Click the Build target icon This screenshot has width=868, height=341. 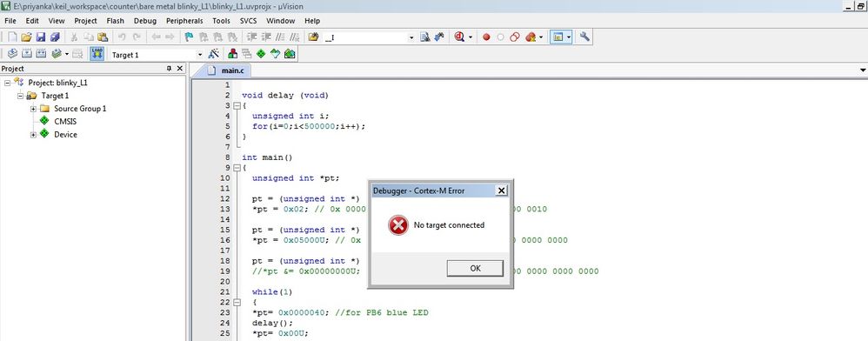pos(27,54)
